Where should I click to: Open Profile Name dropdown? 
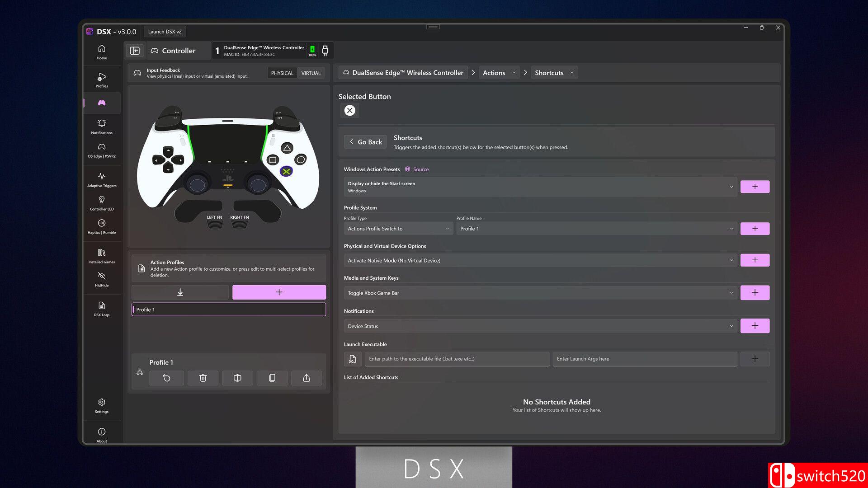(597, 229)
